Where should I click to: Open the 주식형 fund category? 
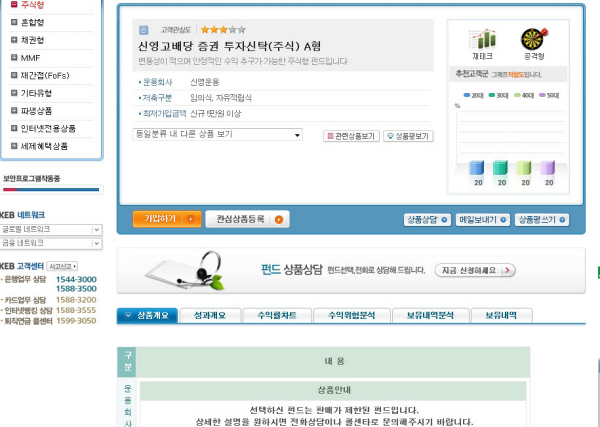click(x=33, y=5)
